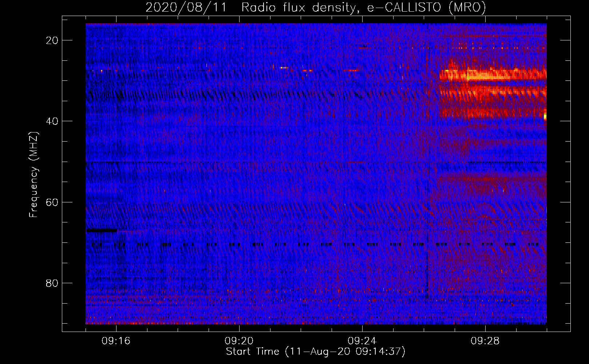Screen dimensions: 589x364
Task: Select the 09:28 time tick label
Action: coord(485,341)
